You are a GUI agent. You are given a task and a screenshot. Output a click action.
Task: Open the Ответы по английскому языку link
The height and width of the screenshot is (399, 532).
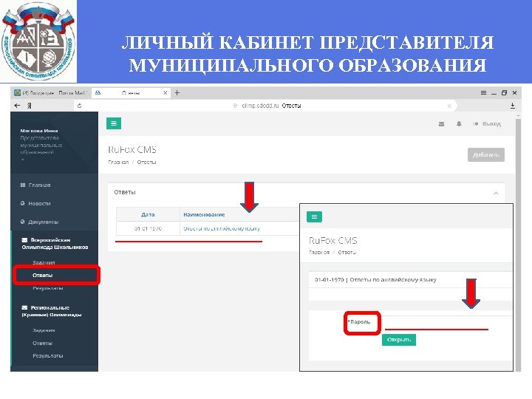point(222,228)
